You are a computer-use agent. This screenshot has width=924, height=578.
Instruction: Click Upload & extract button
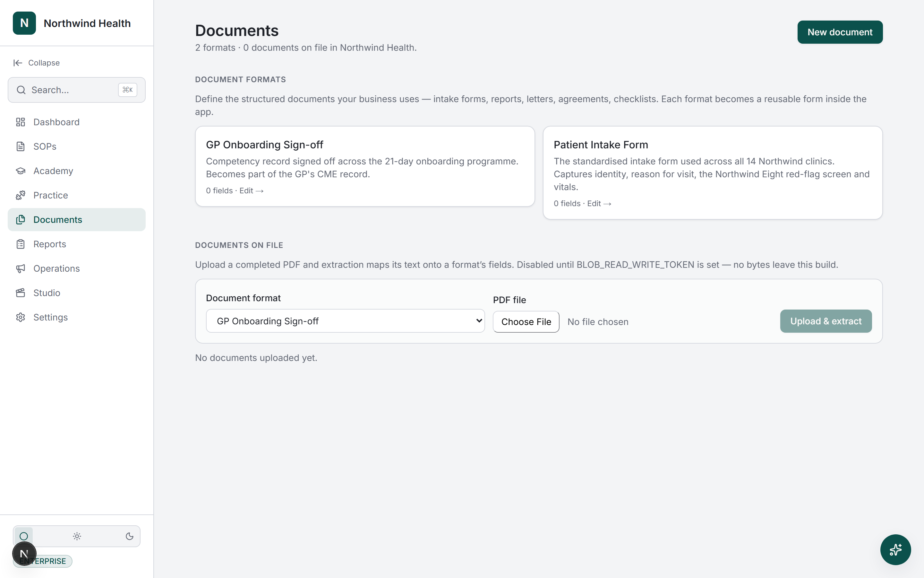click(x=826, y=321)
